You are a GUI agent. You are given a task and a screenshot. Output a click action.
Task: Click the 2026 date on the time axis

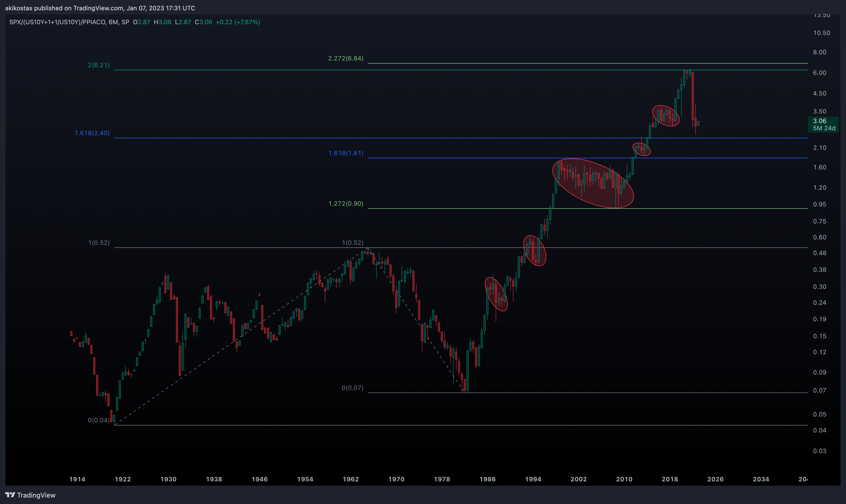click(x=715, y=479)
